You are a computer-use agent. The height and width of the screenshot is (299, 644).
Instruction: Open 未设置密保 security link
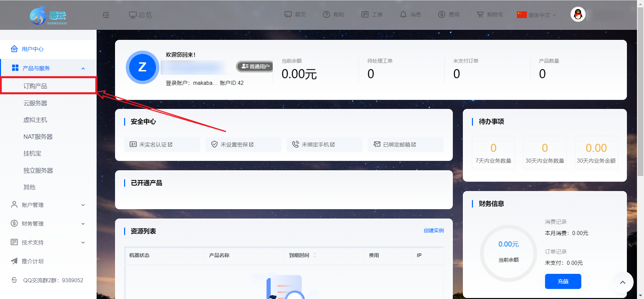(243, 144)
